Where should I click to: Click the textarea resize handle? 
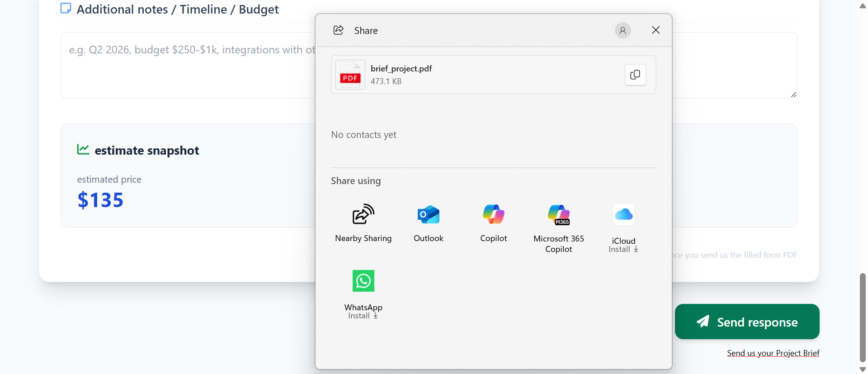point(793,95)
